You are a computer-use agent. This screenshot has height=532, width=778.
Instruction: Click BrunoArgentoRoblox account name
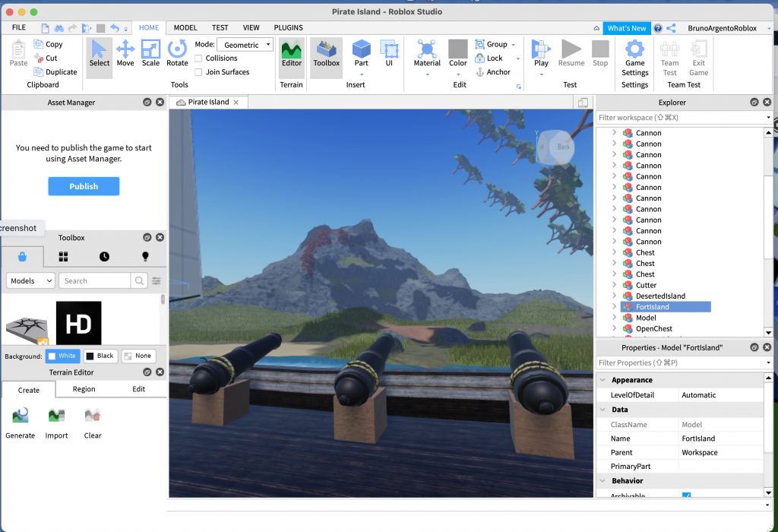(x=722, y=28)
